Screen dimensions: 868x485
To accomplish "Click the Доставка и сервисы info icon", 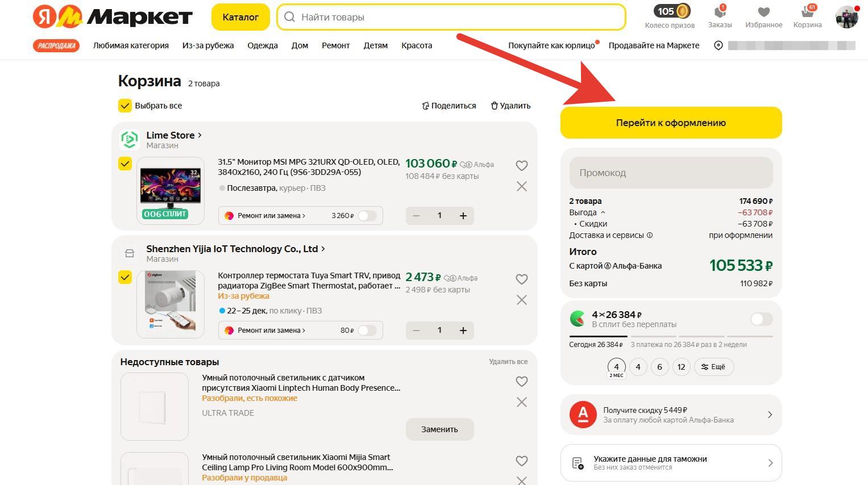I will point(650,235).
